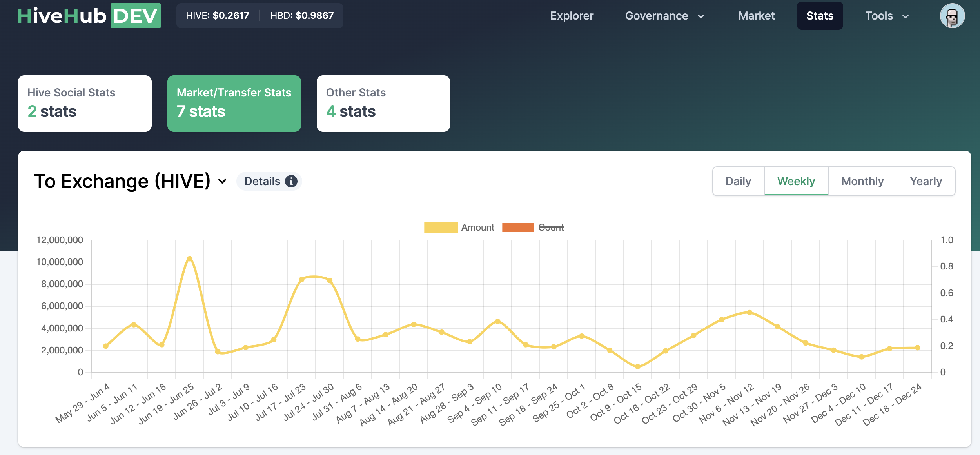Image resolution: width=980 pixels, height=455 pixels.
Task: Click the Sep 4 - Sep 10 data point
Action: coord(498,321)
